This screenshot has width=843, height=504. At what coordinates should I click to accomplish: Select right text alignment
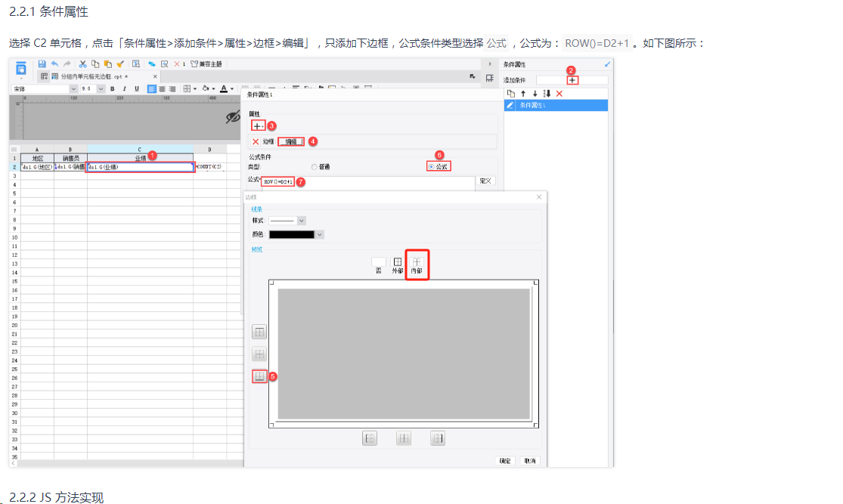(x=172, y=88)
